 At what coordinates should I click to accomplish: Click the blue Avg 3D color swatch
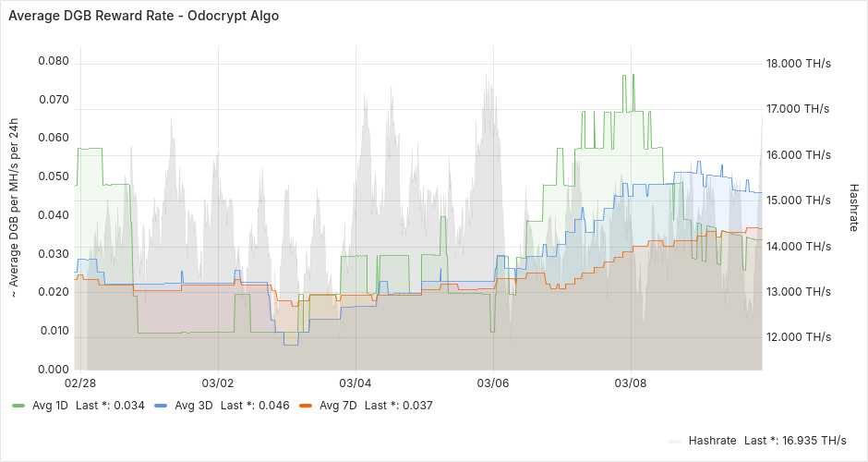[x=162, y=405]
